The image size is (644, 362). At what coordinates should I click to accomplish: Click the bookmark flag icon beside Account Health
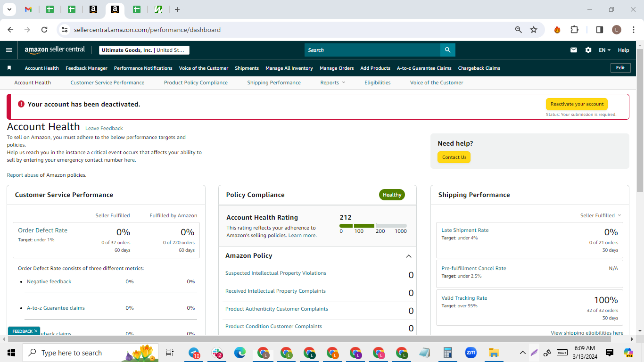pos(9,68)
